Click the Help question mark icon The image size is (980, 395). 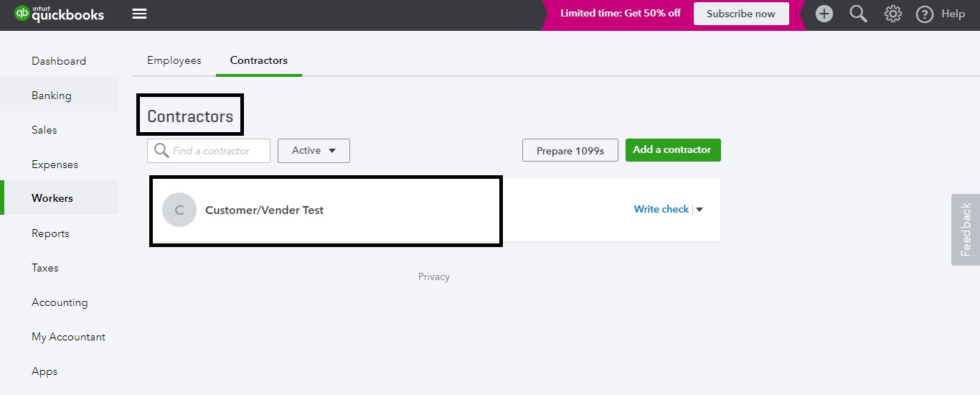coord(925,14)
